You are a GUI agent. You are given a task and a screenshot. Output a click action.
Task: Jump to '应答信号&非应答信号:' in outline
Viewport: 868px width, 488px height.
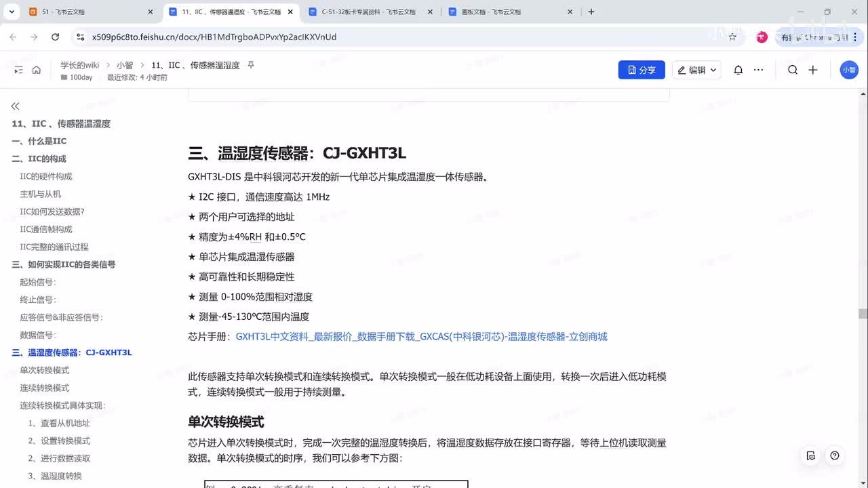pyautogui.click(x=62, y=317)
